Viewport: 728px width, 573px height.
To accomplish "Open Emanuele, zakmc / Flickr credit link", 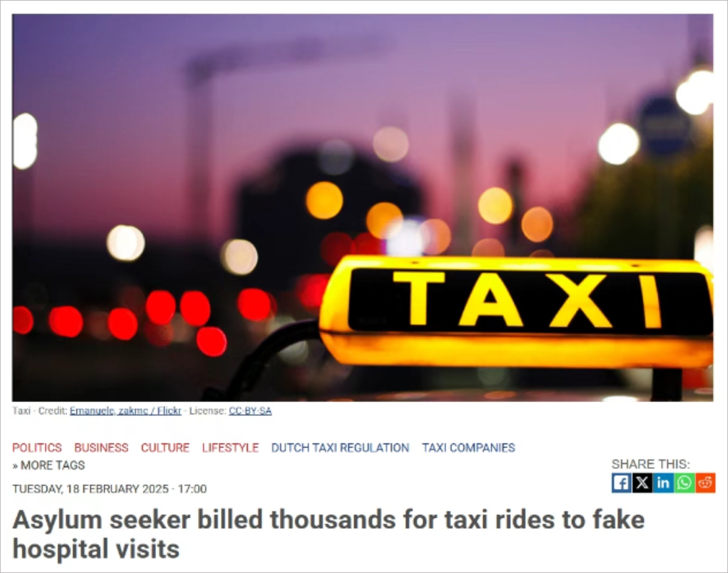I will pos(125,411).
